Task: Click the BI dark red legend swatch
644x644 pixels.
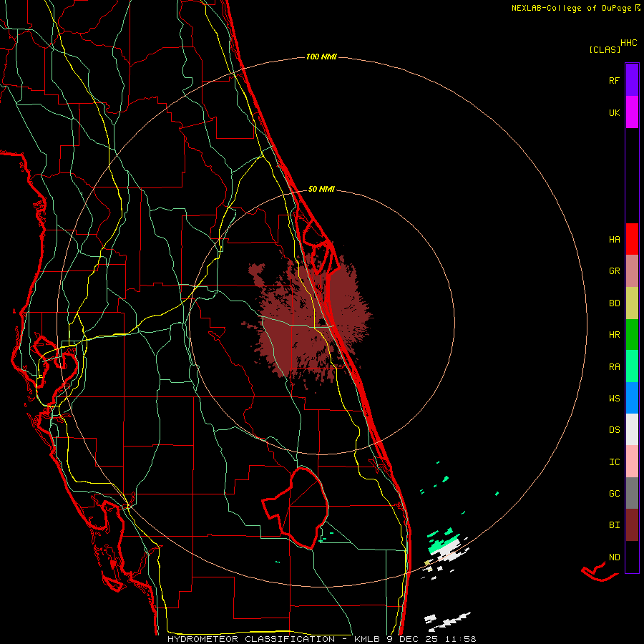Action: 632,525
